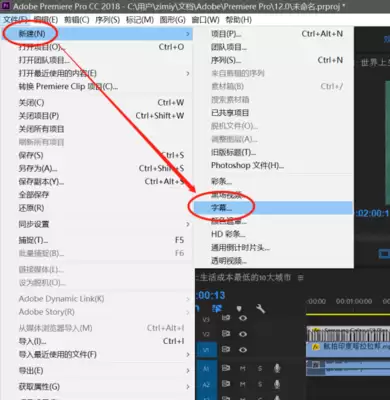
Task: Open the 编辑(E) menu
Action: [46, 20]
